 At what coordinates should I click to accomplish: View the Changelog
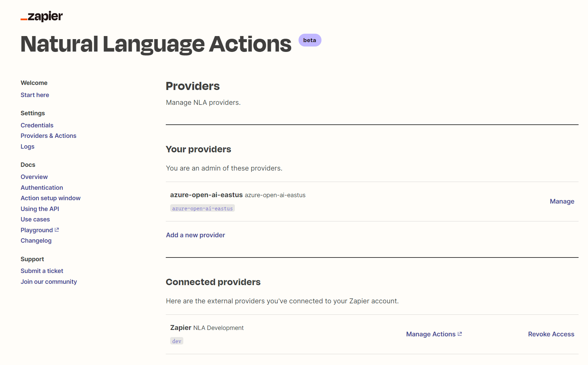click(x=36, y=241)
